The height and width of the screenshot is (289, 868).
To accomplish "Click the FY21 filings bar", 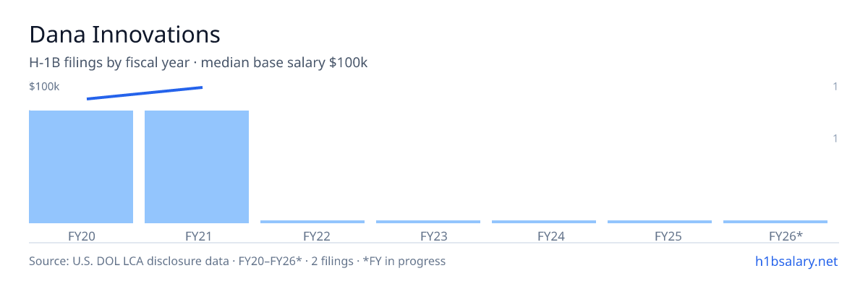I will pos(197,167).
